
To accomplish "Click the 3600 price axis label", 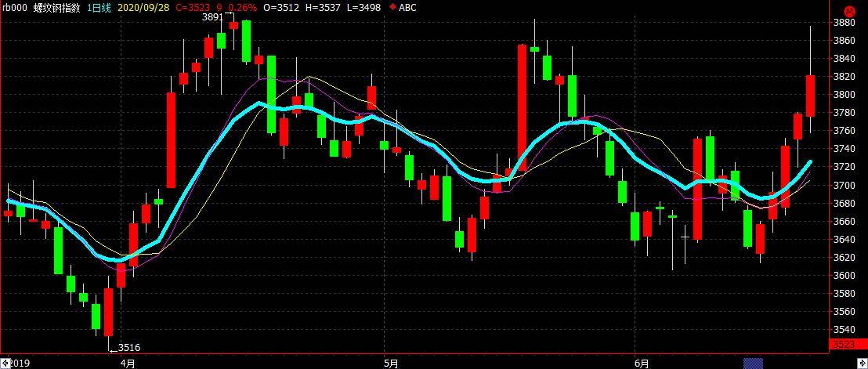I will (844, 276).
